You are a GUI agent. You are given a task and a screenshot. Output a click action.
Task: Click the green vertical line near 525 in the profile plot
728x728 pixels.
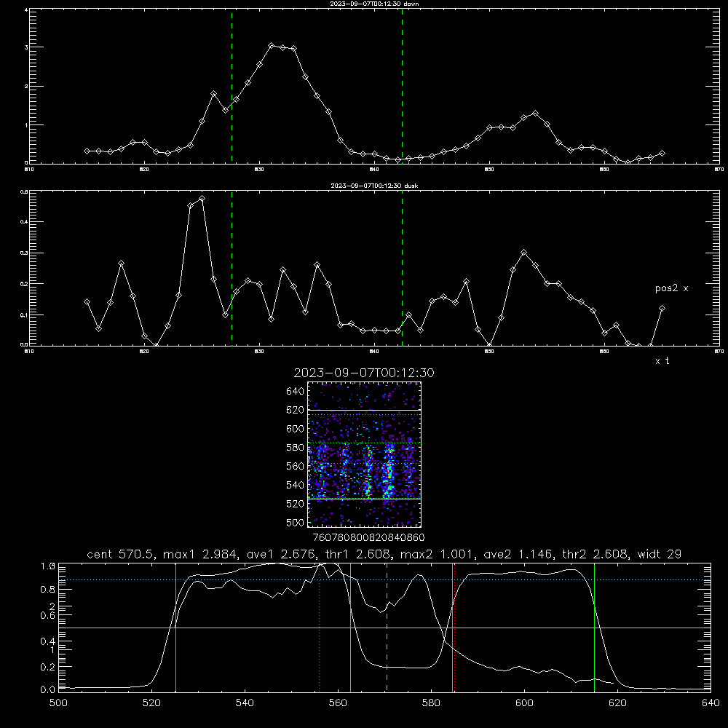[x=175, y=628]
